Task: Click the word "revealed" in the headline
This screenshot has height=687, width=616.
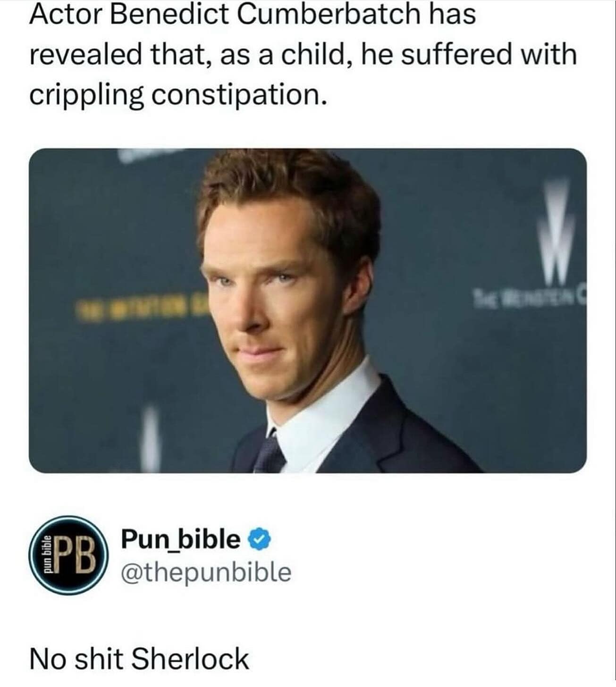Action: 85,54
